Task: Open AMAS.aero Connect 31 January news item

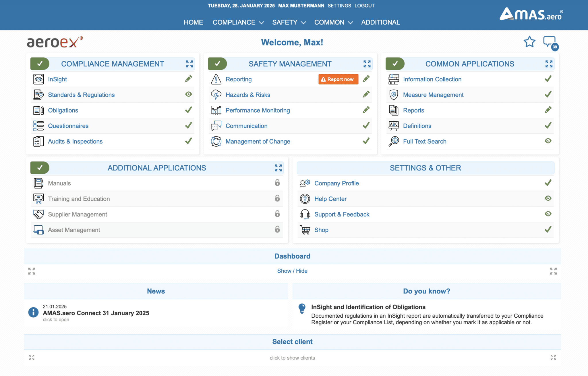Action: 96,313
